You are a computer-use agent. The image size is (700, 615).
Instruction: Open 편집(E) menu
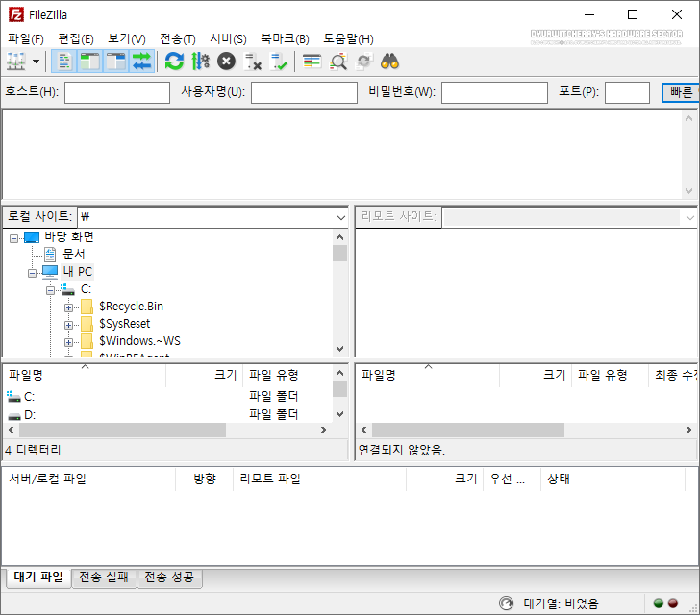tap(76, 38)
